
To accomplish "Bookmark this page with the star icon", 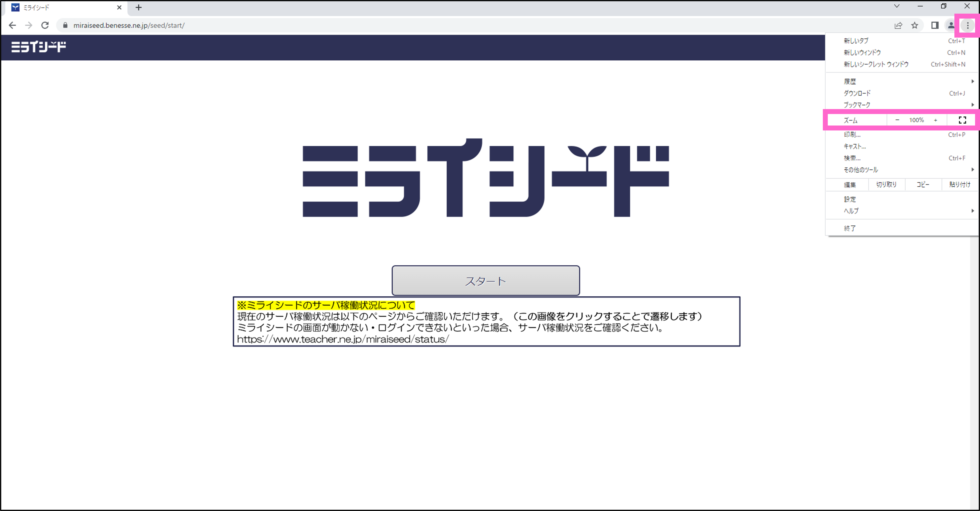I will click(915, 26).
